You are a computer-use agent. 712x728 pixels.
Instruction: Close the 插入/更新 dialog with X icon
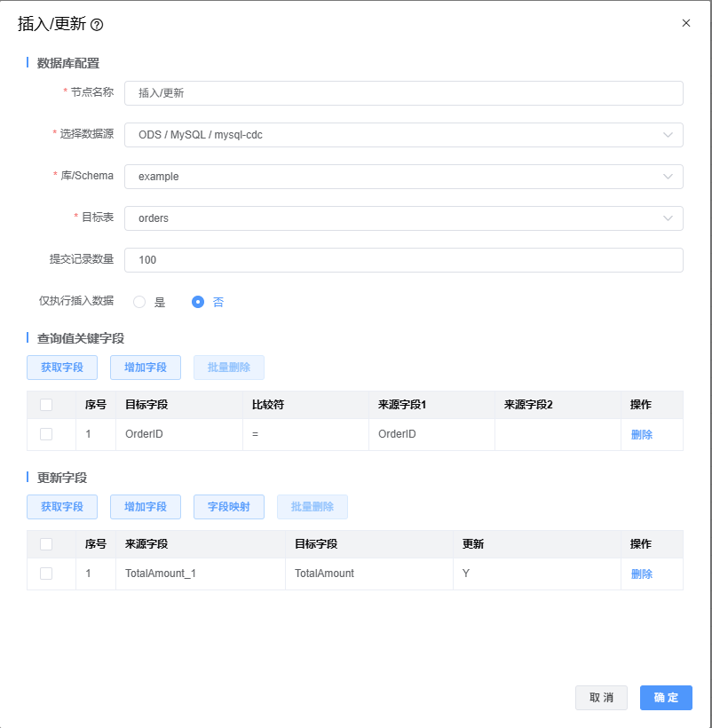pyautogui.click(x=685, y=23)
